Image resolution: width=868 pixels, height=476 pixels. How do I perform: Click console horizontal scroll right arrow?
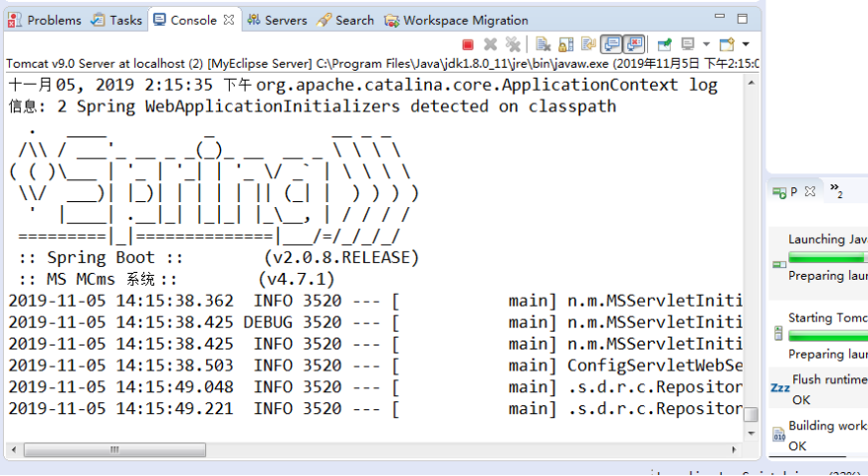[735, 449]
